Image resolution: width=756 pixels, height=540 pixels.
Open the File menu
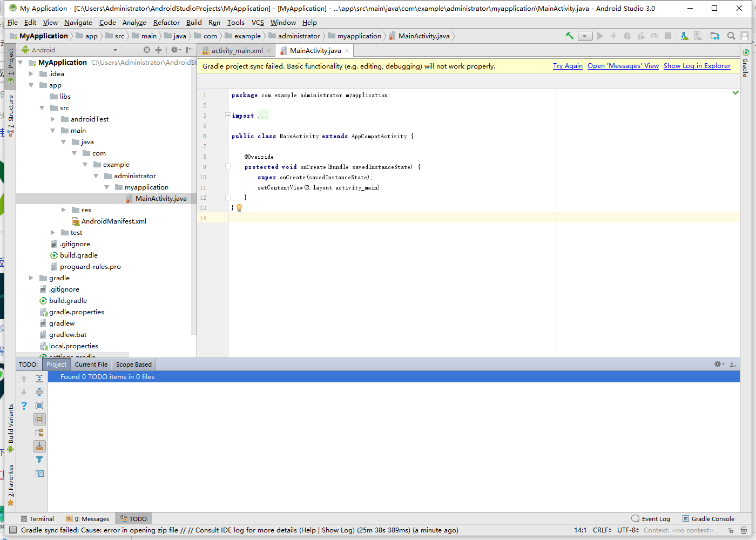coord(13,23)
